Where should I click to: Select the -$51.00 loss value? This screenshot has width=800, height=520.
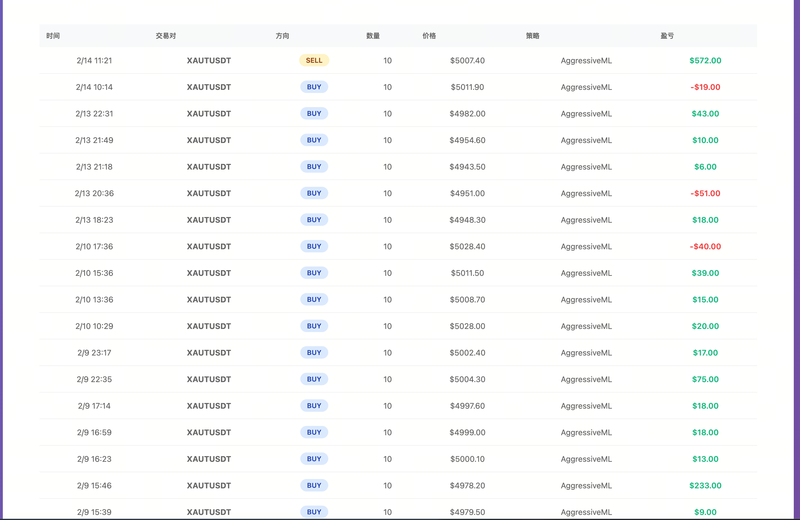point(705,193)
